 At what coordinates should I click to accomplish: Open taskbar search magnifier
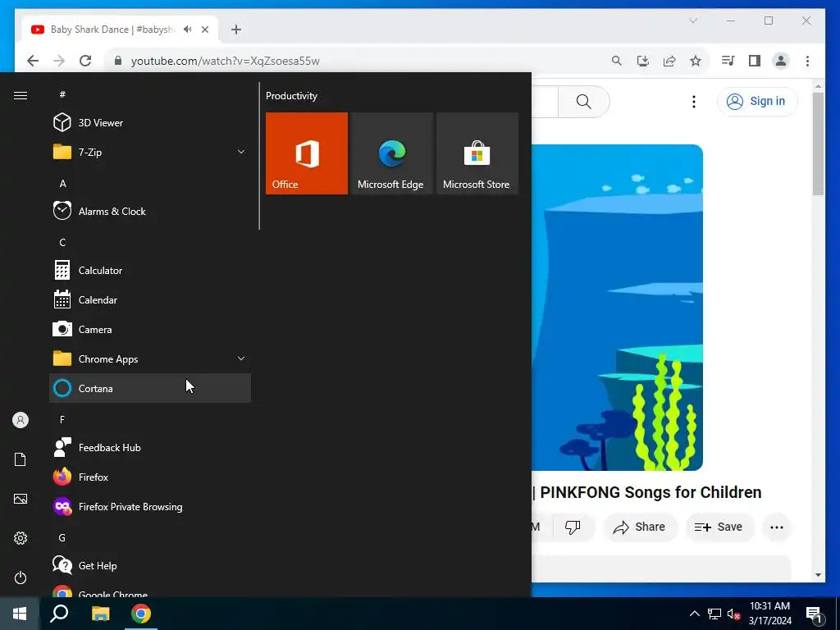[x=59, y=614]
